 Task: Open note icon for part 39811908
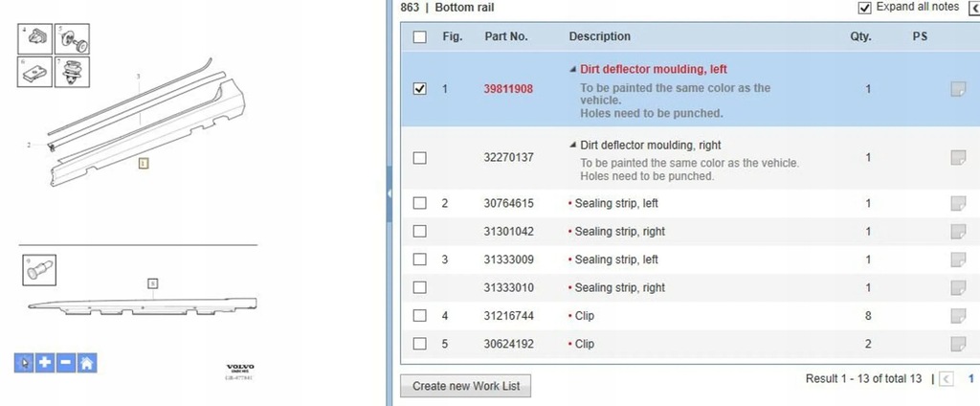click(x=957, y=89)
